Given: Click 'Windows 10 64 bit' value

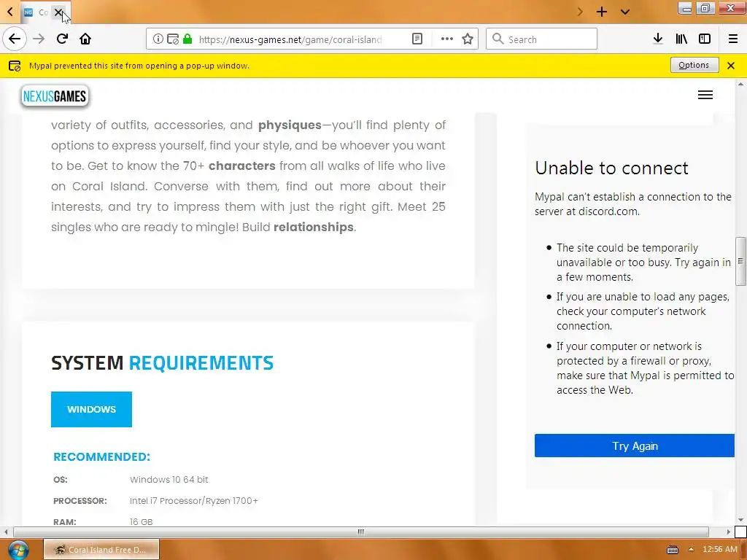Looking at the screenshot, I should pos(169,480).
